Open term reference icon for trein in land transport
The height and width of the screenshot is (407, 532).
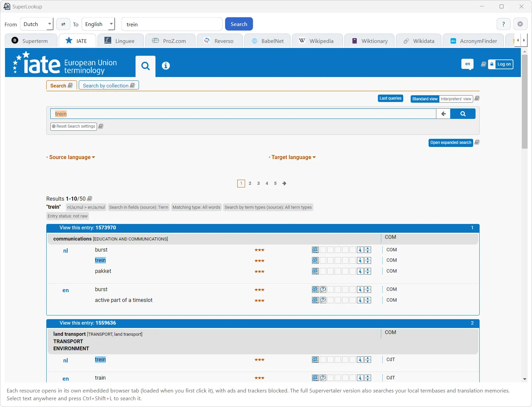coord(315,360)
